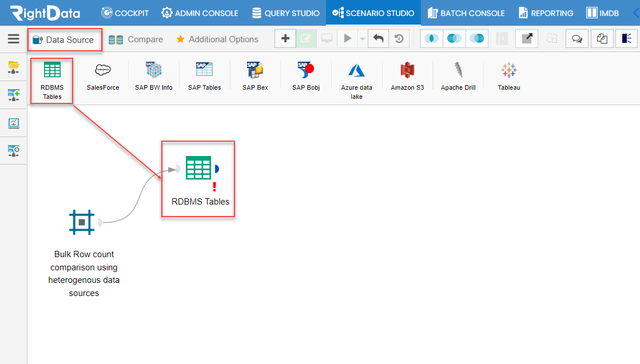
Task: Open the ADMIN CONSOLE menu
Action: coord(200,13)
